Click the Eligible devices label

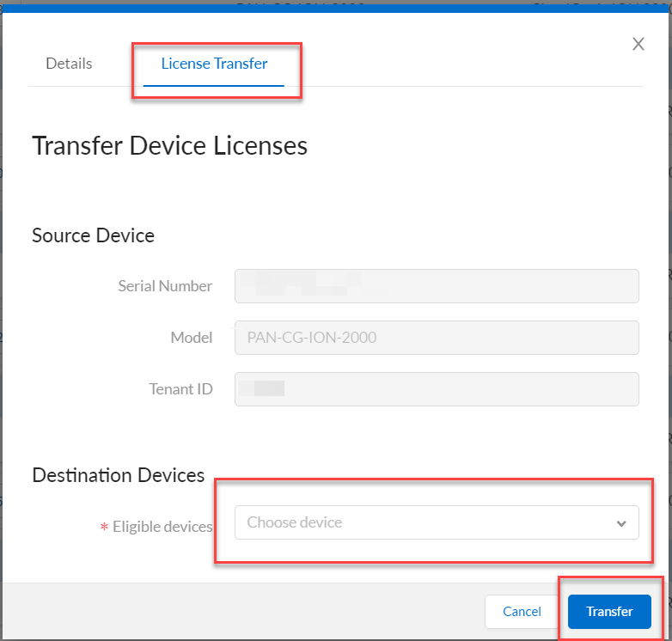coord(162,527)
